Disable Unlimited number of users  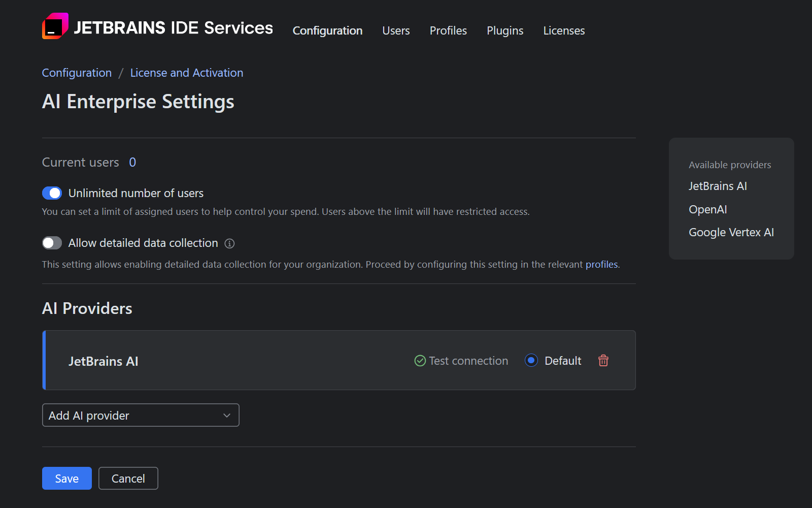(x=52, y=193)
